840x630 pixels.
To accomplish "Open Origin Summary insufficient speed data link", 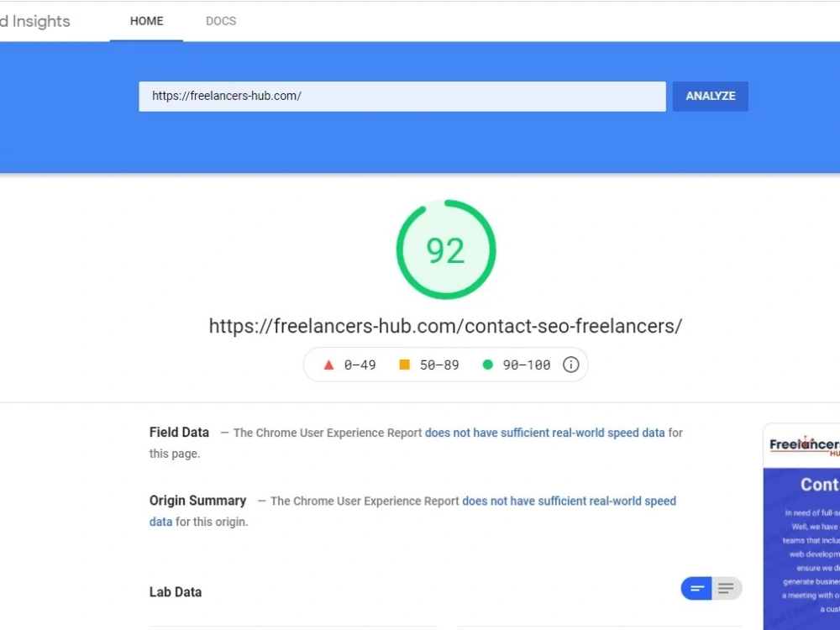I will tap(569, 501).
